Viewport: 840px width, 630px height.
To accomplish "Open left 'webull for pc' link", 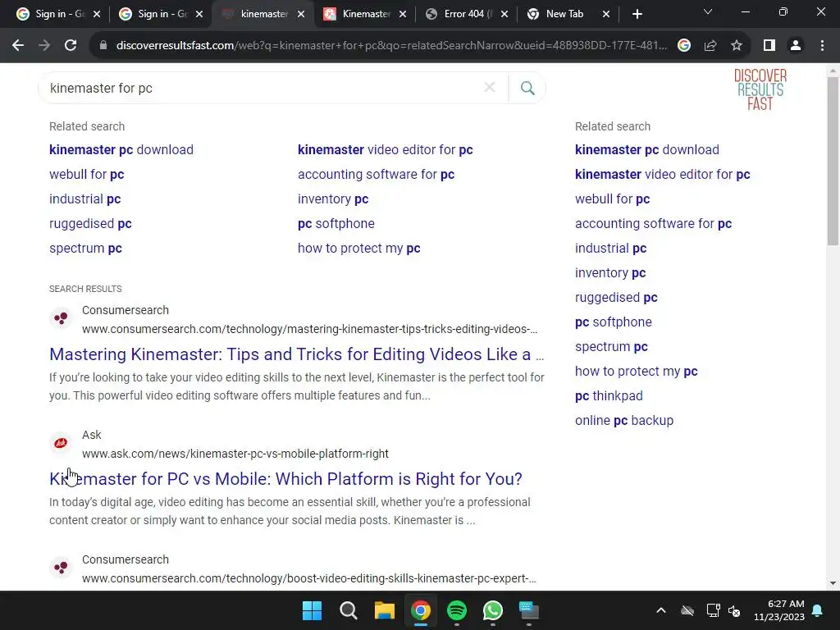I will [x=87, y=174].
